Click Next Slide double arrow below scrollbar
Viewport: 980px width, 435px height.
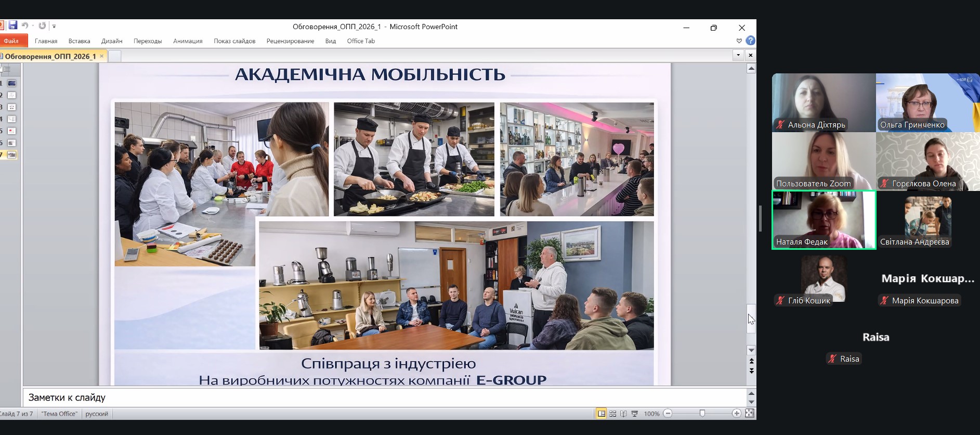(x=751, y=370)
